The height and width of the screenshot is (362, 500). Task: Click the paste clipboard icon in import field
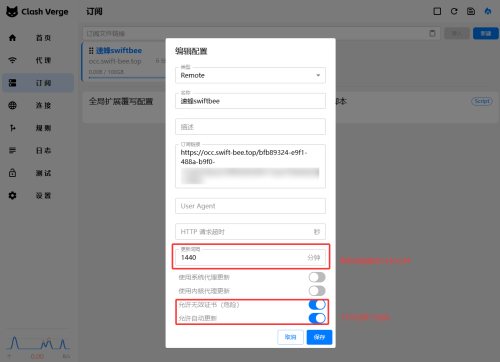coord(432,33)
